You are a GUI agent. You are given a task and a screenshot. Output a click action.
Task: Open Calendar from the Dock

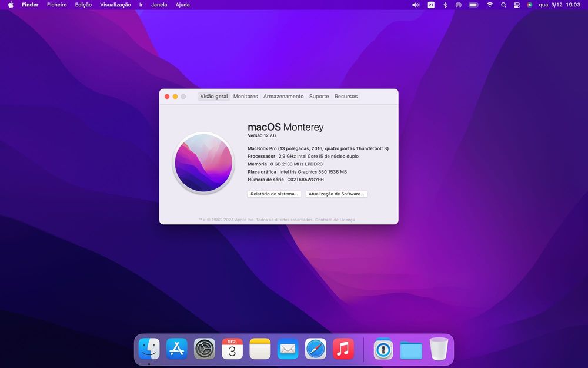point(232,349)
